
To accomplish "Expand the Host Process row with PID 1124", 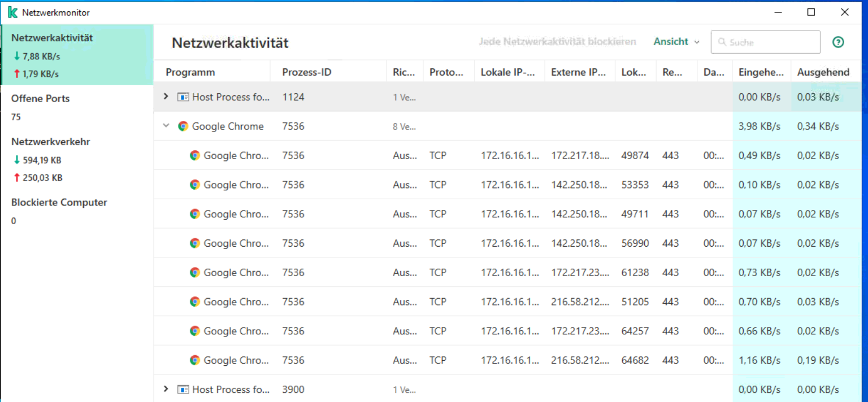I will pos(166,97).
